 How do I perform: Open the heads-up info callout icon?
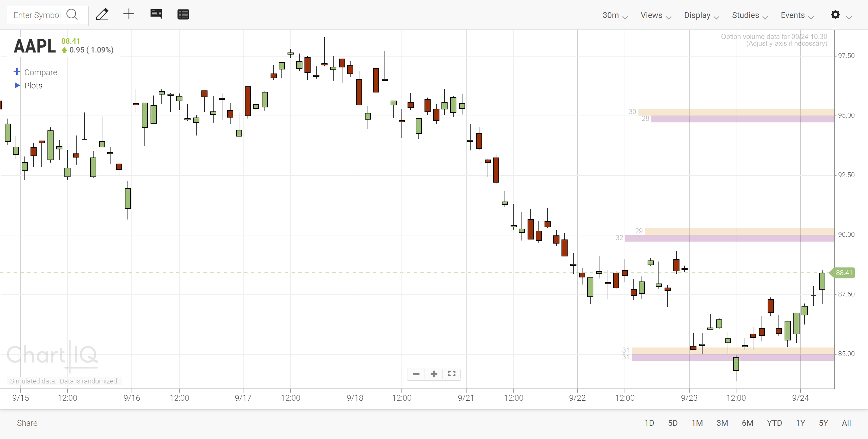tap(156, 14)
